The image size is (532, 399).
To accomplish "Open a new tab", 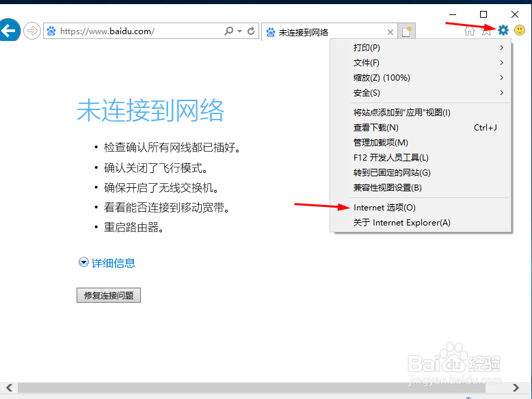I will (406, 31).
